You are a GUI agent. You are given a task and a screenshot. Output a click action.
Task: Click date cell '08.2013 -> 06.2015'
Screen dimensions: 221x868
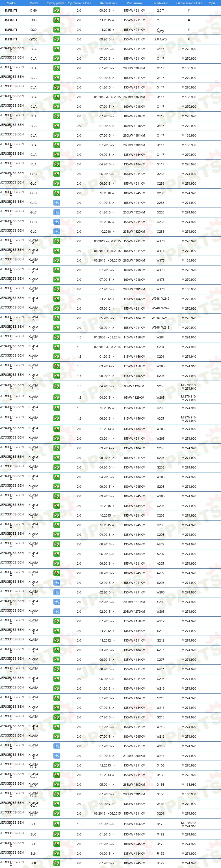[x=107, y=813]
